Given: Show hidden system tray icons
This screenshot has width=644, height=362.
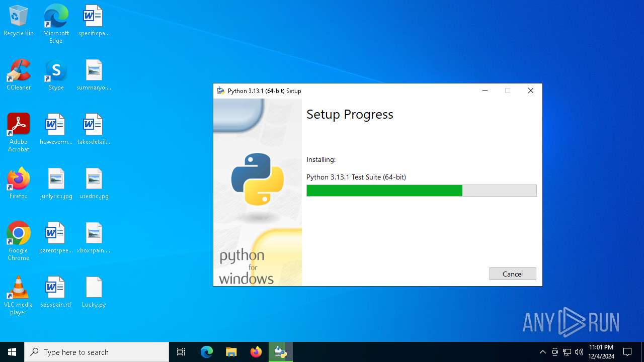Looking at the screenshot, I should coord(542,352).
